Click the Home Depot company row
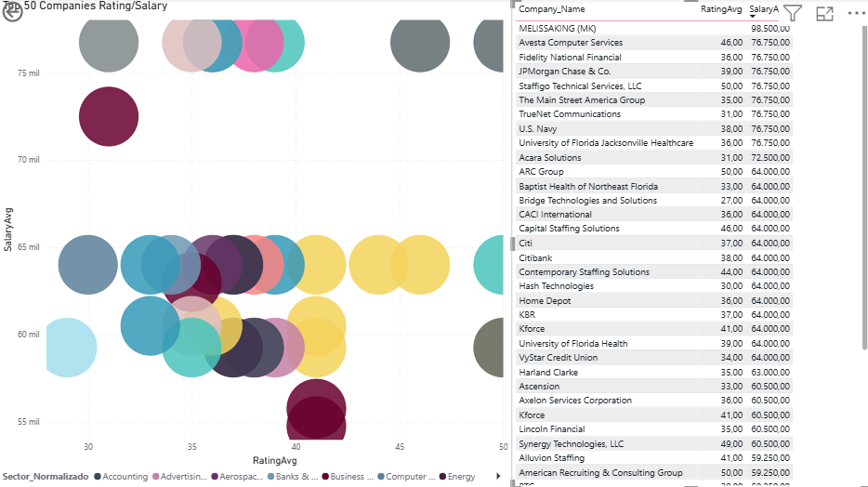Image resolution: width=868 pixels, height=487 pixels. click(x=544, y=301)
